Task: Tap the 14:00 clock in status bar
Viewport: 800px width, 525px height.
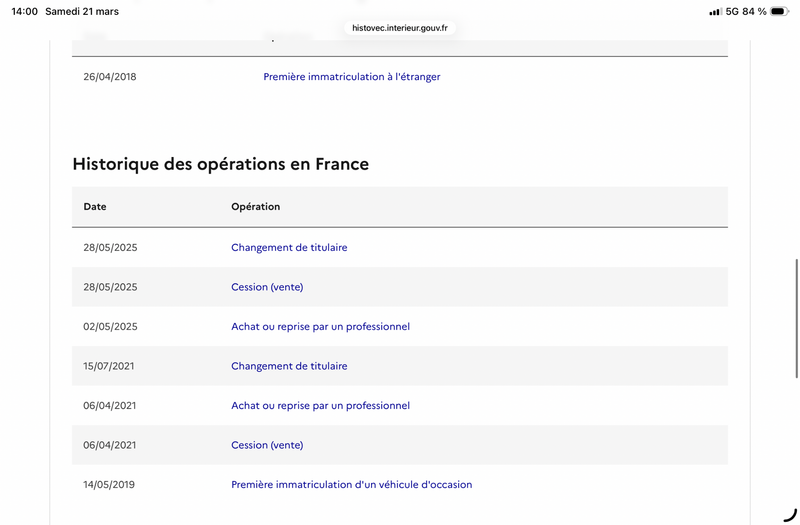Action: click(24, 12)
